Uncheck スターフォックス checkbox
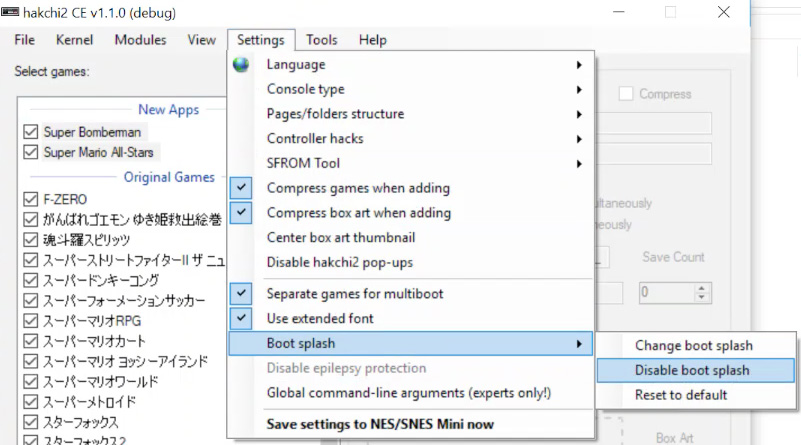This screenshot has width=801, height=445. pyautogui.click(x=31, y=422)
